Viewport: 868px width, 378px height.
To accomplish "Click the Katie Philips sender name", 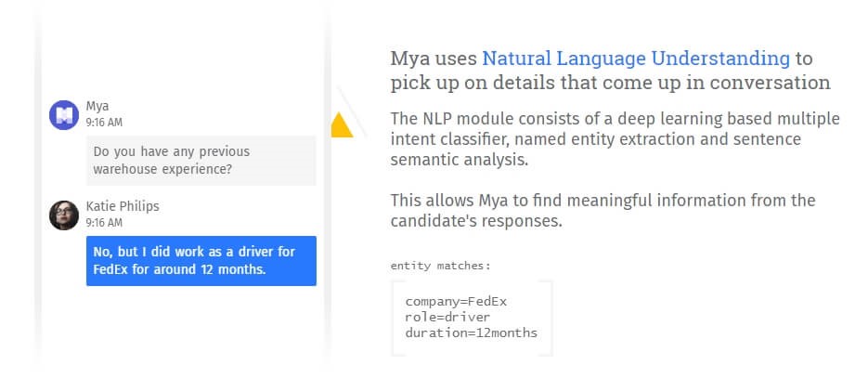I will coord(123,206).
